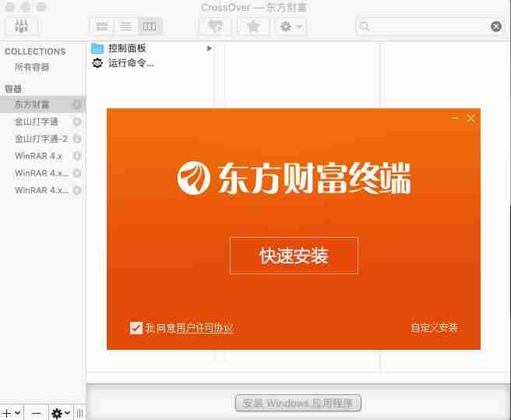This screenshot has width=511, height=420.
Task: Click the 容器 section header
Action: point(13,89)
